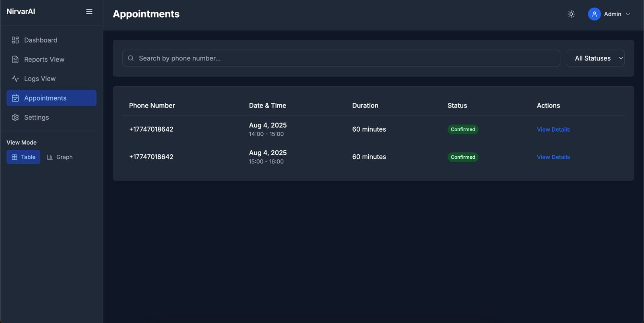Image resolution: width=644 pixels, height=323 pixels.
Task: Collapse the sidebar with the hamburger icon
Action: [x=89, y=12]
